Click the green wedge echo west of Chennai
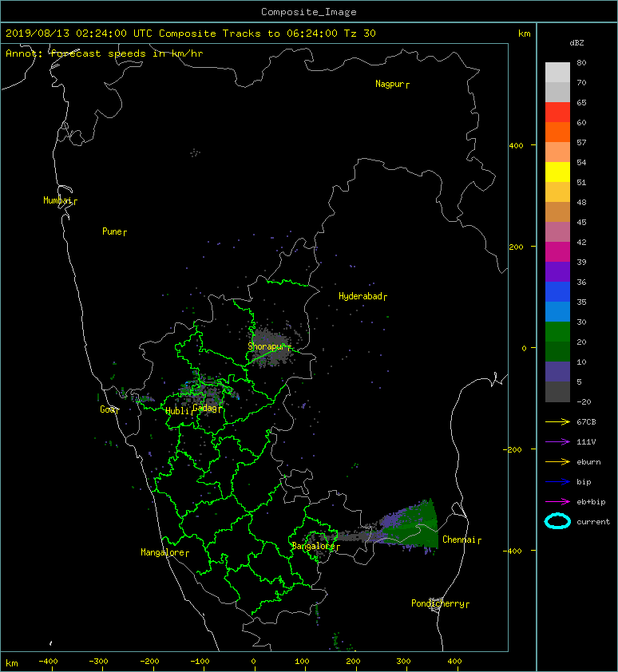This screenshot has height=672, width=618. click(x=414, y=527)
